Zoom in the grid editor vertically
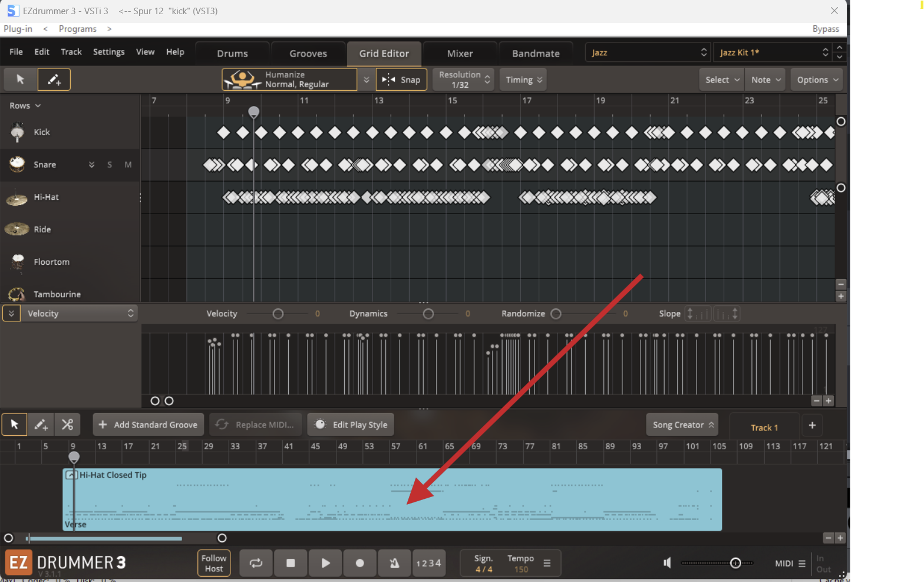Image resolution: width=924 pixels, height=582 pixels. coord(841,296)
